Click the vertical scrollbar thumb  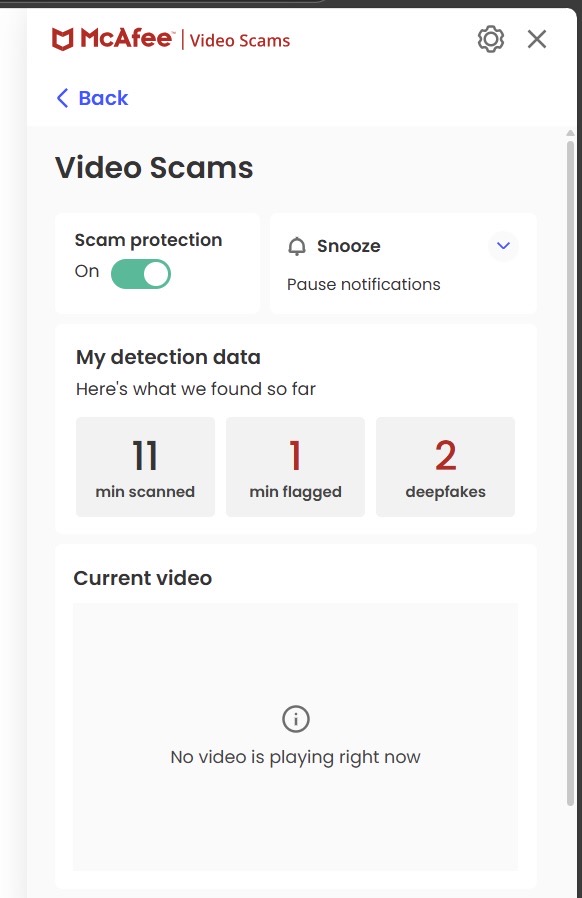pos(570,472)
